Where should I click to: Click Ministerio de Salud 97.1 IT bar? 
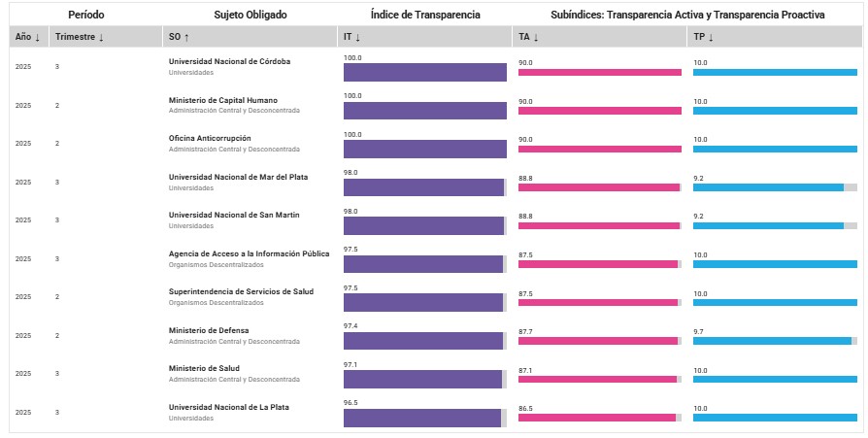[x=422, y=379]
